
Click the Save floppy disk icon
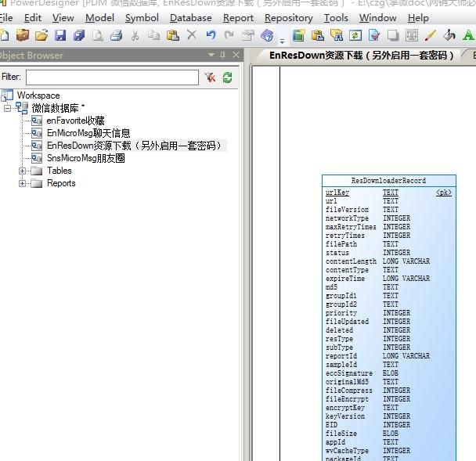[x=60, y=35]
